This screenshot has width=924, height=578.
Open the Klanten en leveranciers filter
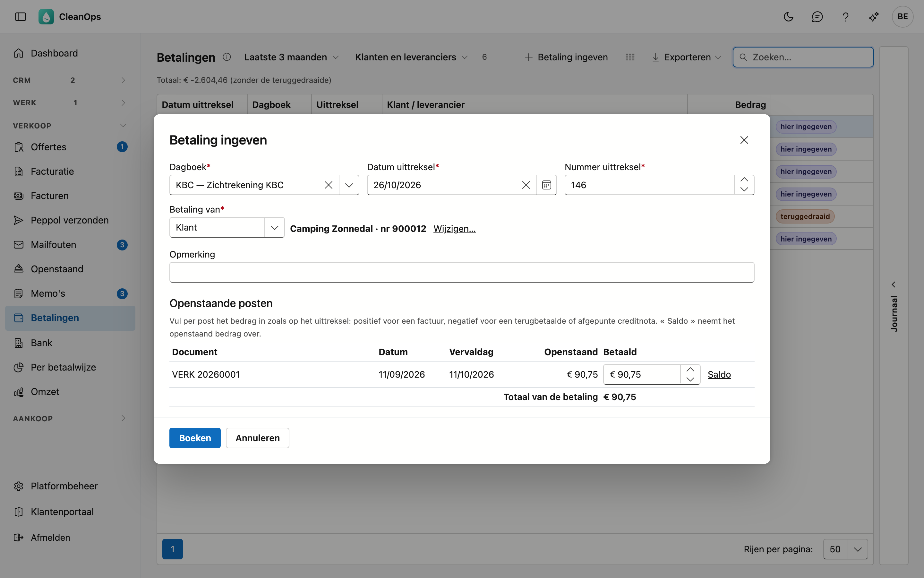[x=411, y=57]
